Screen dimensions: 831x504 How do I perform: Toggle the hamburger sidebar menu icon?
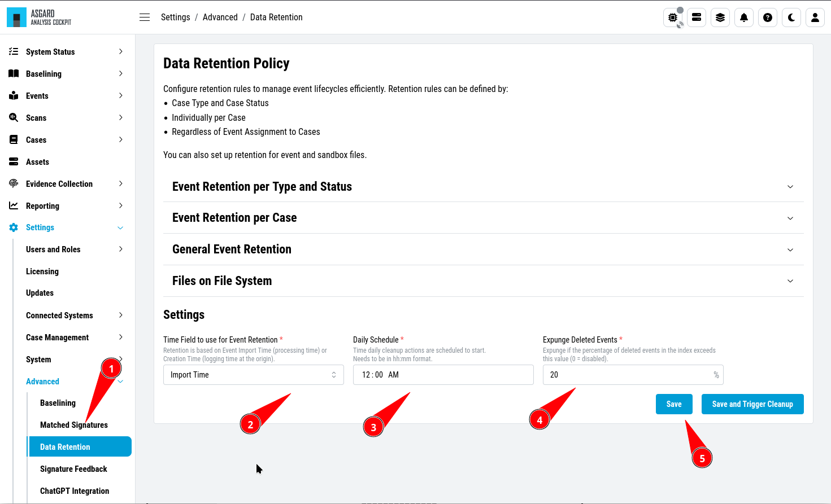(x=145, y=17)
